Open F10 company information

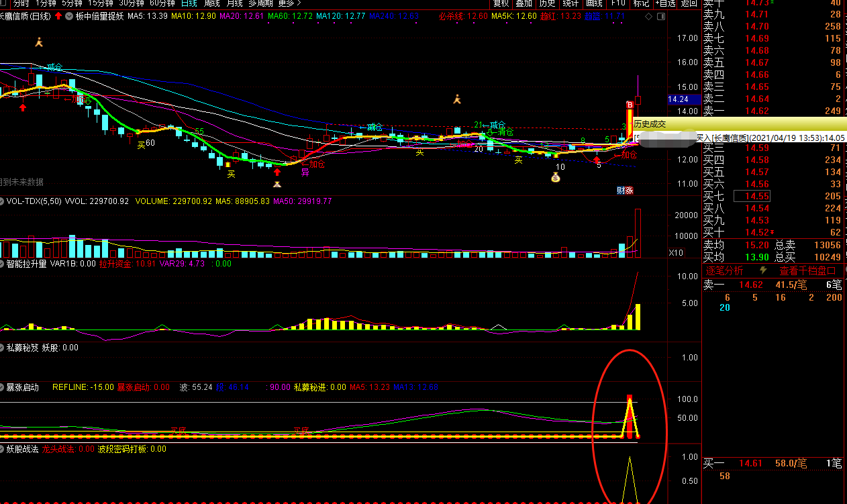pyautogui.click(x=618, y=3)
